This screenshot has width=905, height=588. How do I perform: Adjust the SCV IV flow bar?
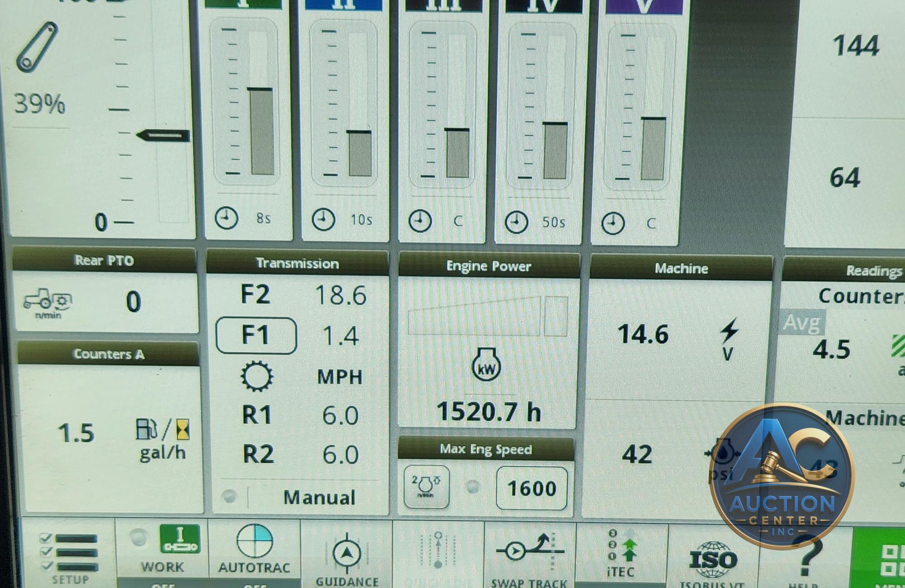pyautogui.click(x=555, y=151)
